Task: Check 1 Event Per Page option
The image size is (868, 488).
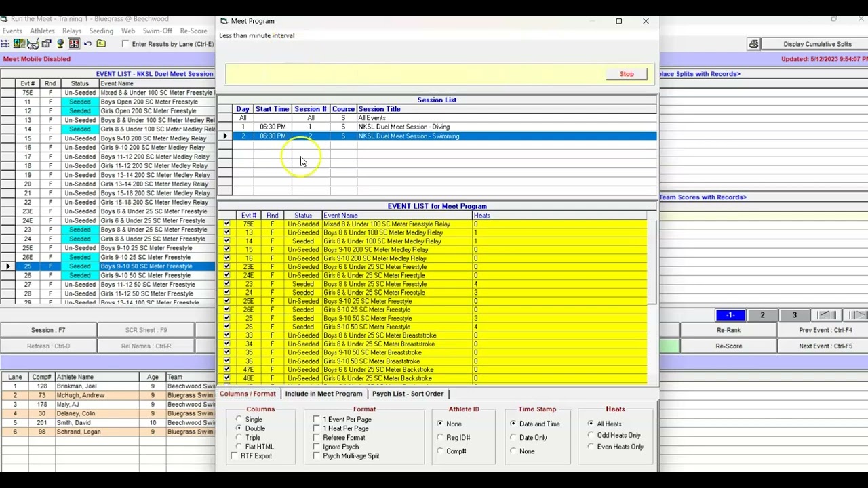Action: click(x=316, y=420)
